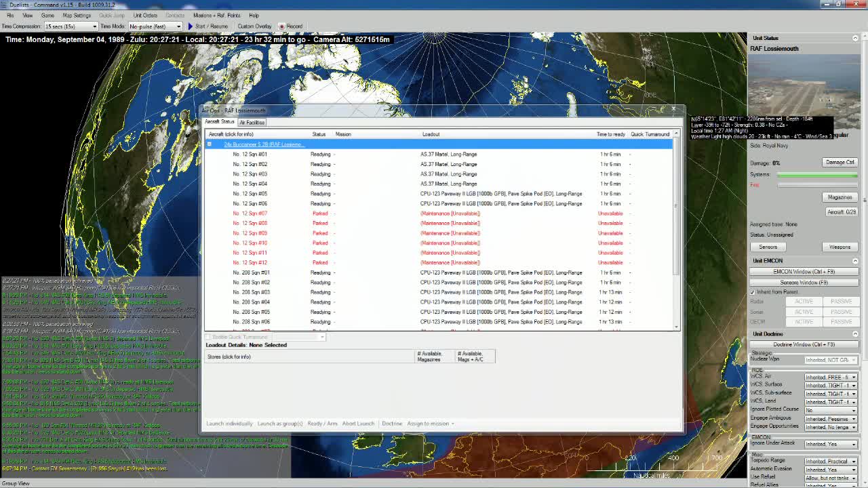Image resolution: width=868 pixels, height=488 pixels.
Task: Click the Start / Resume play icon
Action: coord(191,26)
